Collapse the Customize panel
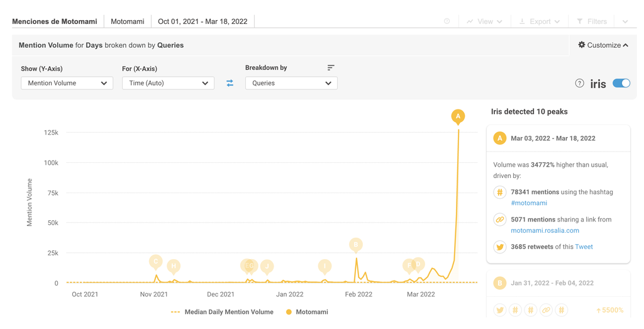644x329 pixels. tap(603, 45)
